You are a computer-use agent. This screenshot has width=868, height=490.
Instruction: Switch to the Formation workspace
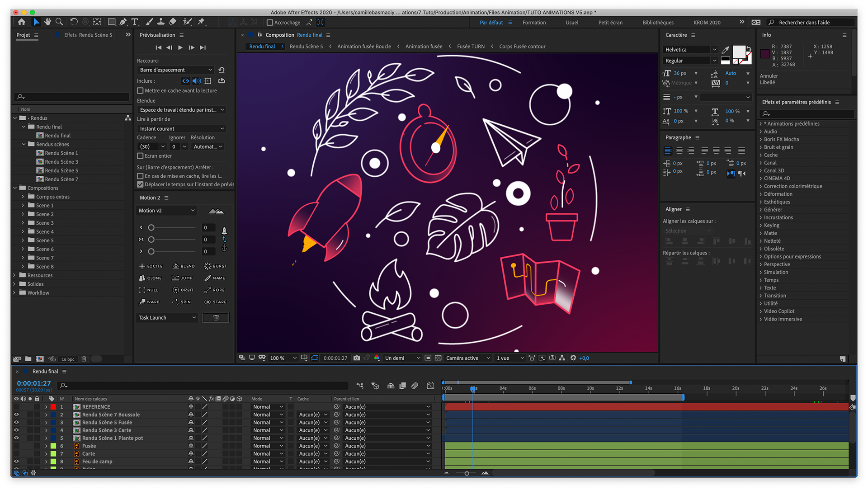pyautogui.click(x=534, y=23)
